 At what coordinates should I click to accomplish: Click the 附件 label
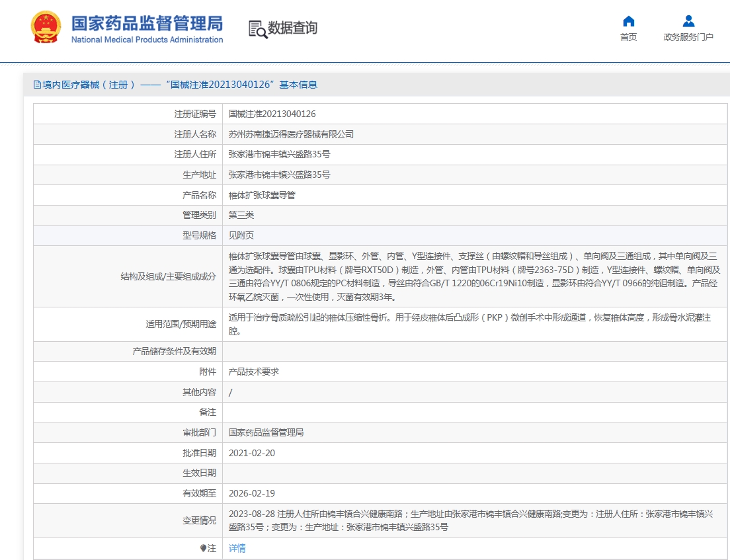tap(208, 372)
